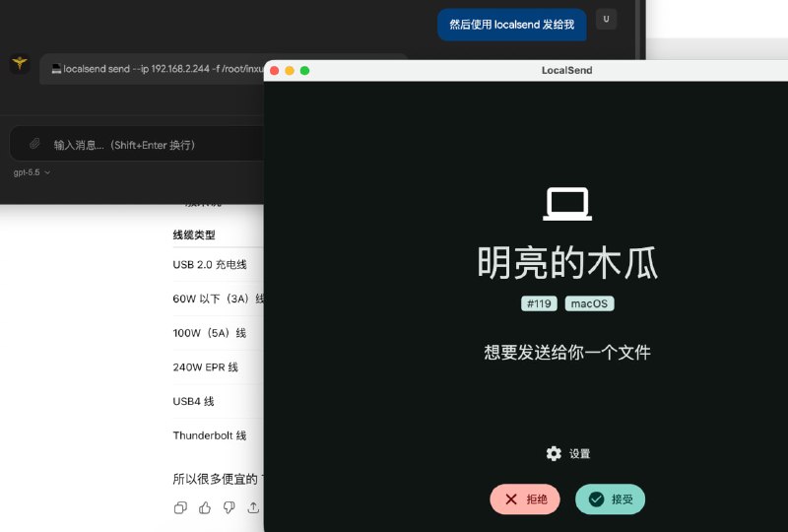Click the USB 2.0 充电线 table row
The height and width of the screenshot is (532, 788).
coord(218,264)
